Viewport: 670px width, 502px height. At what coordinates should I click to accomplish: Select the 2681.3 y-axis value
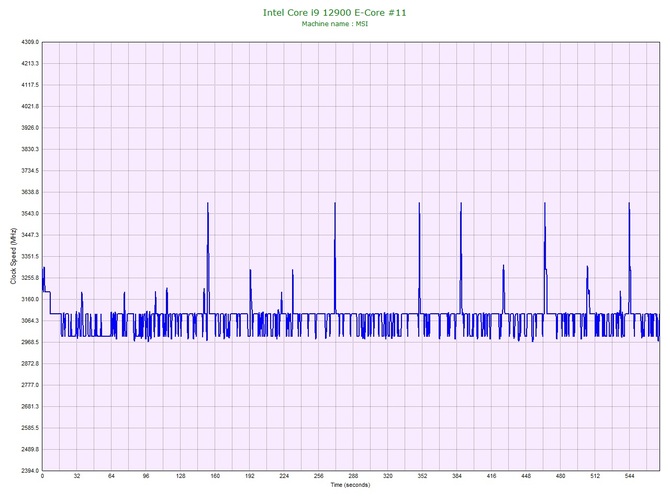[30, 406]
